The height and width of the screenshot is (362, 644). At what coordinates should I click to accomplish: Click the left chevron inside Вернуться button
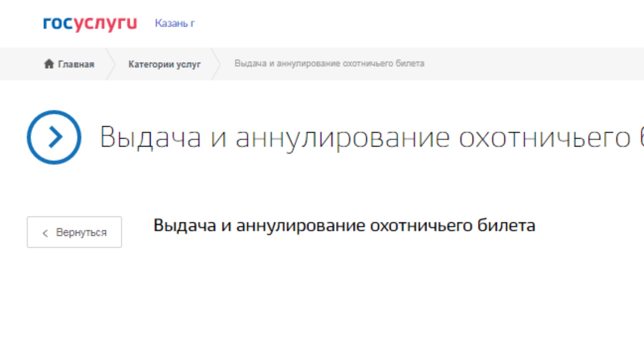click(x=45, y=233)
